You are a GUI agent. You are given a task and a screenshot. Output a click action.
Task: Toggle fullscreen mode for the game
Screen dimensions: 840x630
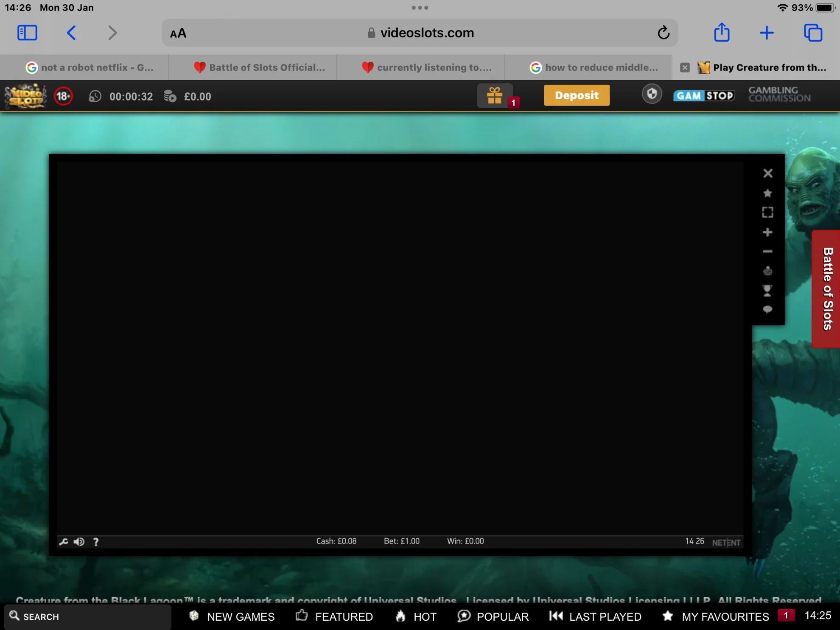pos(767,212)
